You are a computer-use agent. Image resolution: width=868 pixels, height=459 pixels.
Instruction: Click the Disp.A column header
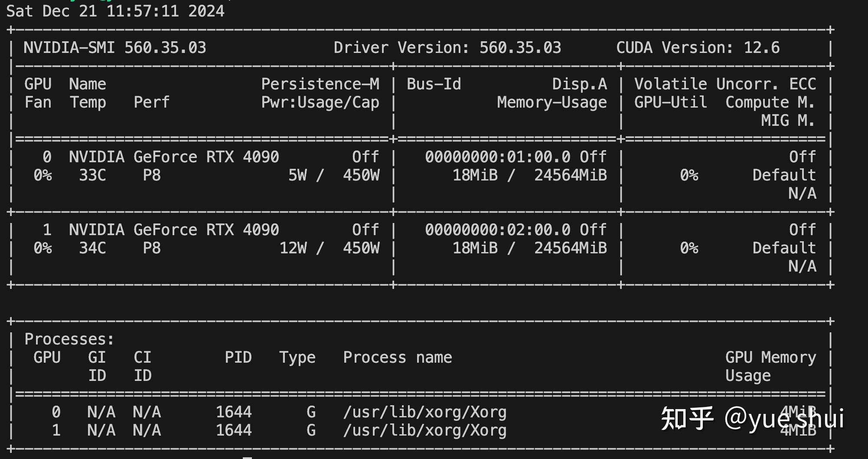point(580,84)
